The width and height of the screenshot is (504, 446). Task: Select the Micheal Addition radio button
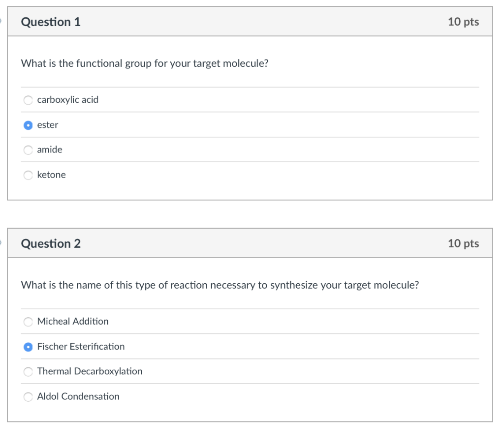28,322
